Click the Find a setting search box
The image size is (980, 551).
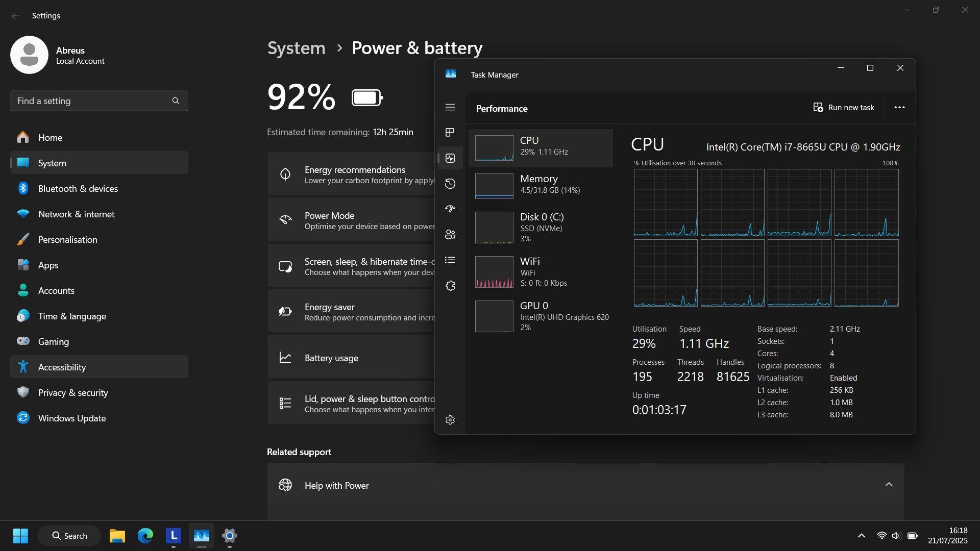(x=99, y=101)
